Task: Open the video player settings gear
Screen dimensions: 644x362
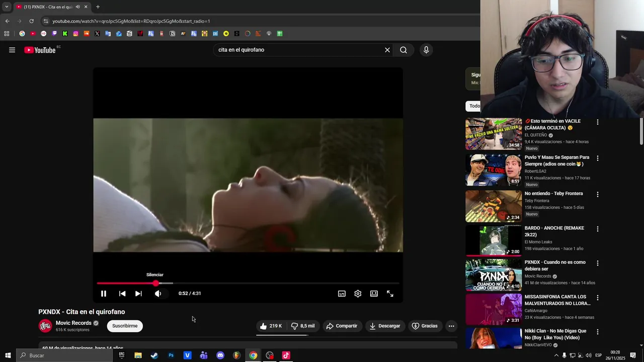Action: click(358, 294)
